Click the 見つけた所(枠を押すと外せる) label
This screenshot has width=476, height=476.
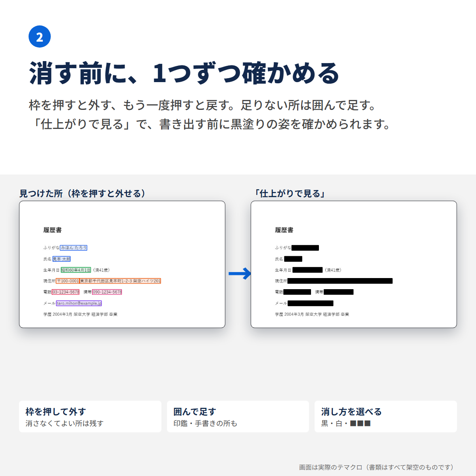point(83,194)
